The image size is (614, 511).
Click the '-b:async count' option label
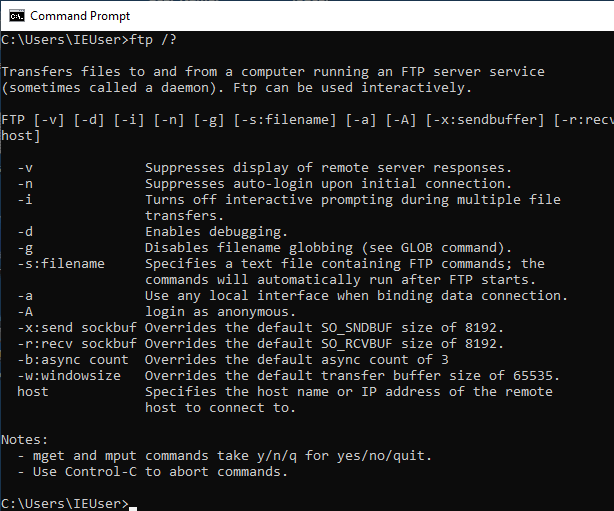point(72,360)
